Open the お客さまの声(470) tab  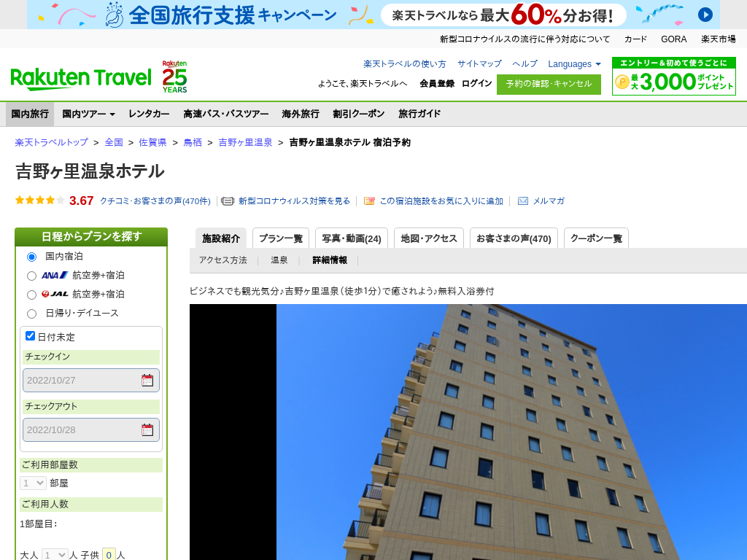(514, 238)
